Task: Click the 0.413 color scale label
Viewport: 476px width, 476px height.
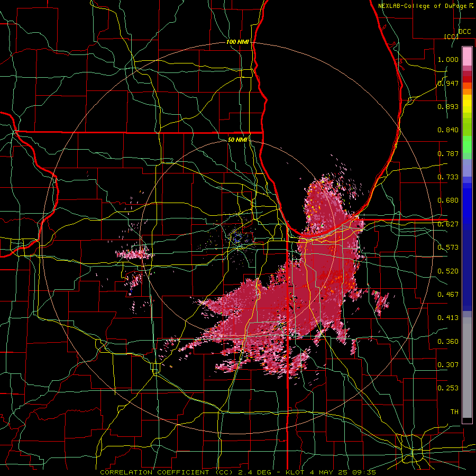Action: point(448,318)
